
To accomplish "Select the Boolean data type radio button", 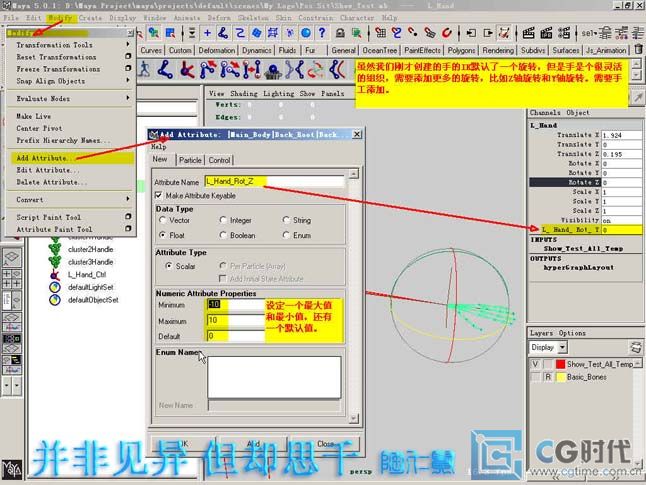I will point(223,235).
